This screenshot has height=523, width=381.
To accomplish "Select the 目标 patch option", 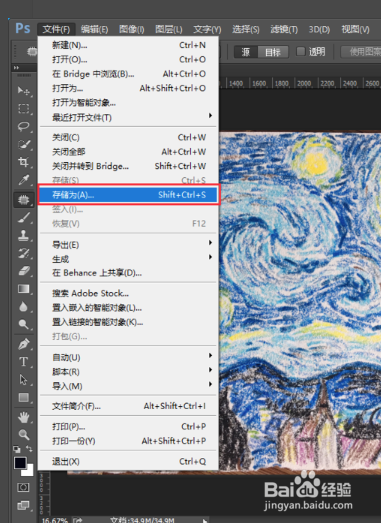I will [x=273, y=52].
